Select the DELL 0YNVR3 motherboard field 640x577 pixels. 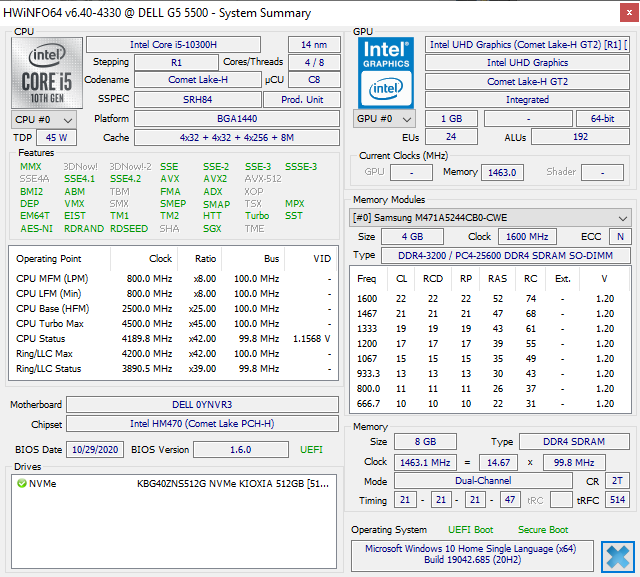pyautogui.click(x=204, y=405)
